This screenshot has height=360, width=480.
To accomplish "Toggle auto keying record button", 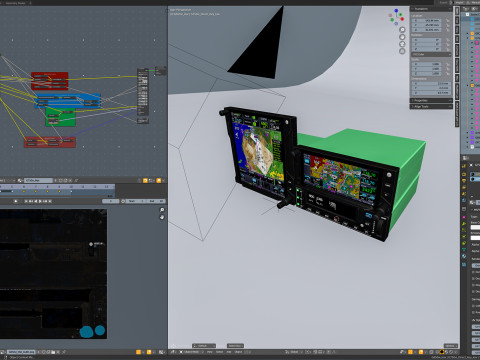I will (x=16, y=201).
